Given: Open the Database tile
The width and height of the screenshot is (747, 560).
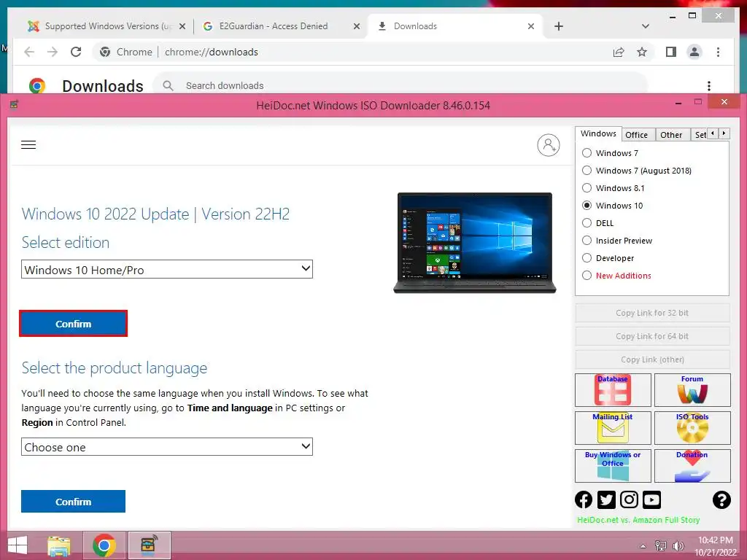Looking at the screenshot, I should pos(613,390).
